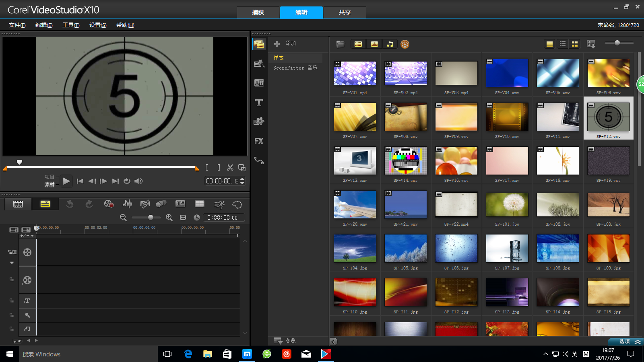The image size is (644, 362).
Task: Click the 添加 add folder button
Action: pyautogui.click(x=285, y=43)
